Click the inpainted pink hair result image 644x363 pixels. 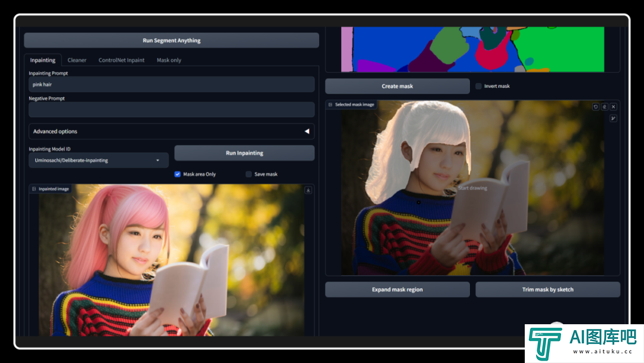(171, 260)
